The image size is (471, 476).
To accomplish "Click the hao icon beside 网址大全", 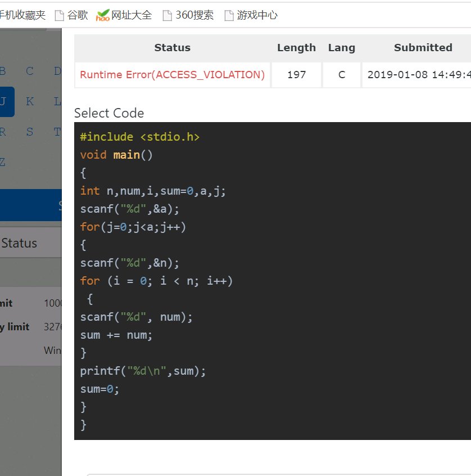I will (102, 15).
